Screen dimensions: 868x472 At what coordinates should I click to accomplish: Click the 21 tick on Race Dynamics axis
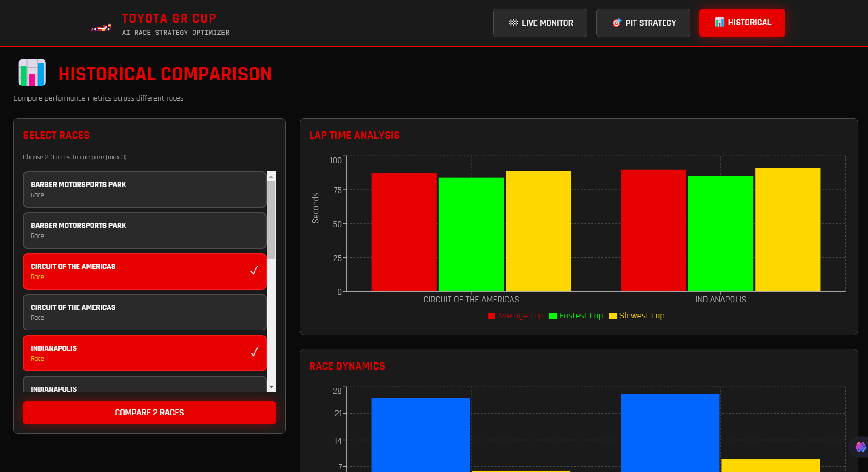[338, 414]
